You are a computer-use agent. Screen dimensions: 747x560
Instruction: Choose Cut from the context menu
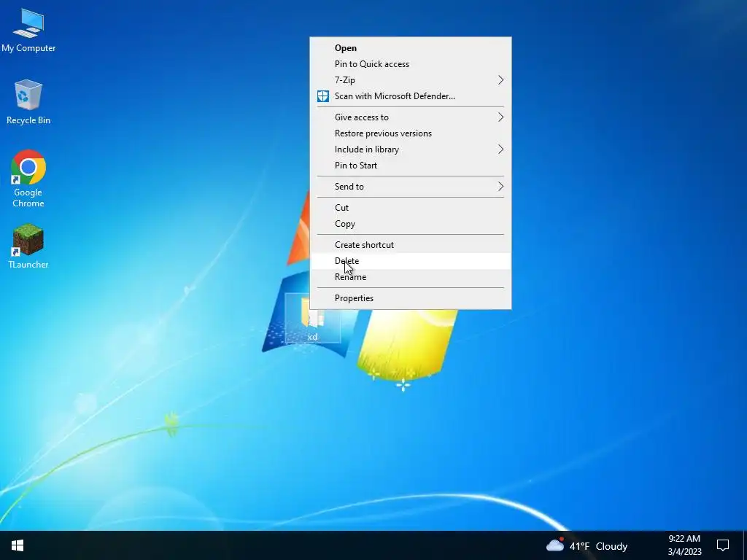(x=411, y=208)
